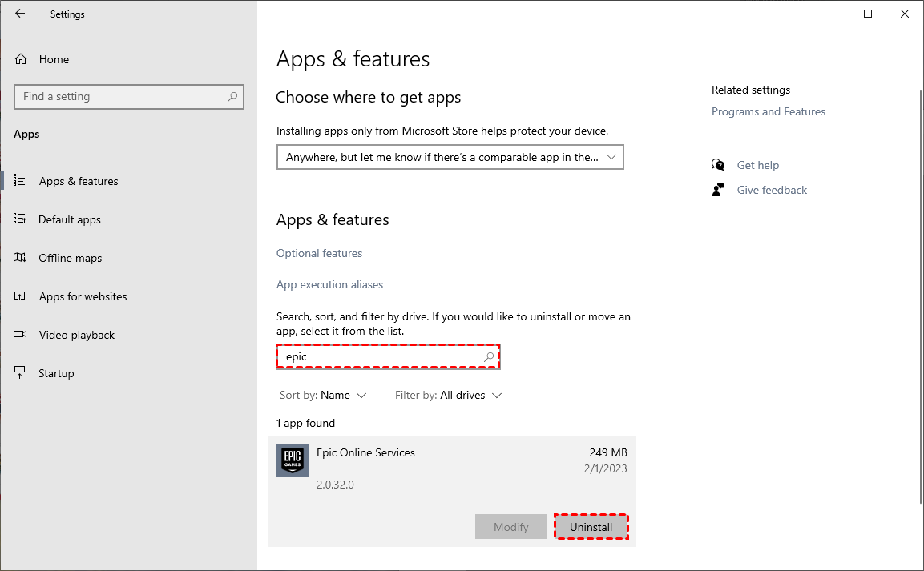Open Programs and Features link
This screenshot has width=924, height=571.
pyautogui.click(x=768, y=111)
